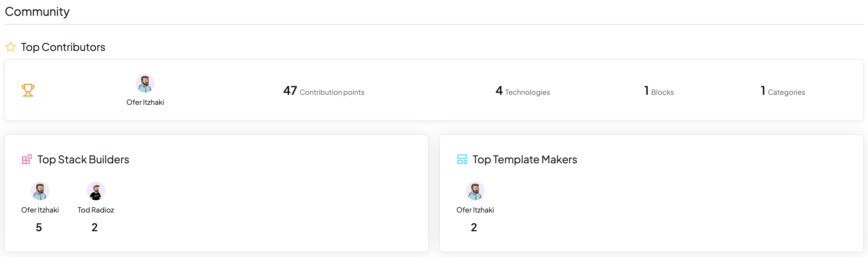Click Ofer Itzhaki's template count of 2
This screenshot has height=257, width=868.
coord(474,227)
